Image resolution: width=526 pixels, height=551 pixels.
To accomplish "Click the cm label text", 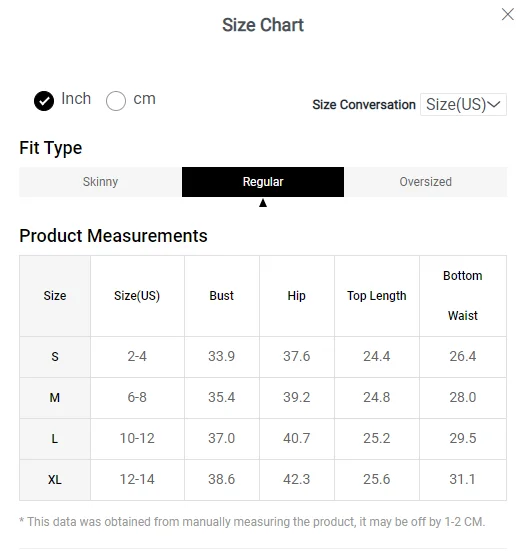I will pos(144,99).
